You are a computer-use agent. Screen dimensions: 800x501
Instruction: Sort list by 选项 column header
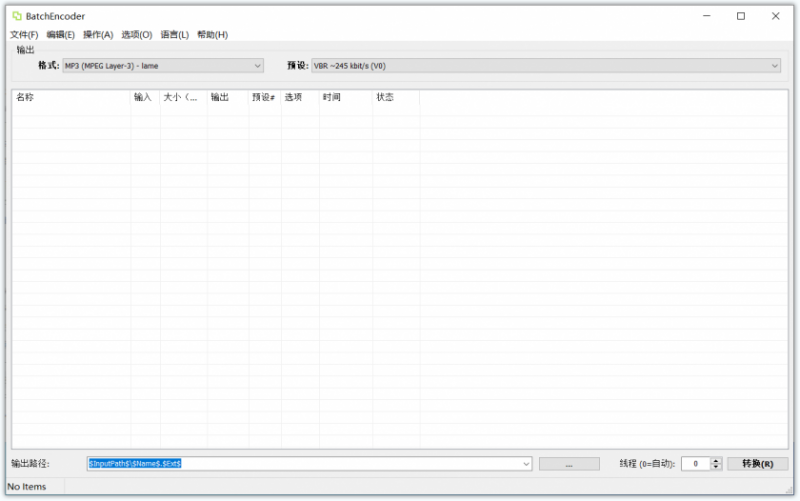[300, 97]
